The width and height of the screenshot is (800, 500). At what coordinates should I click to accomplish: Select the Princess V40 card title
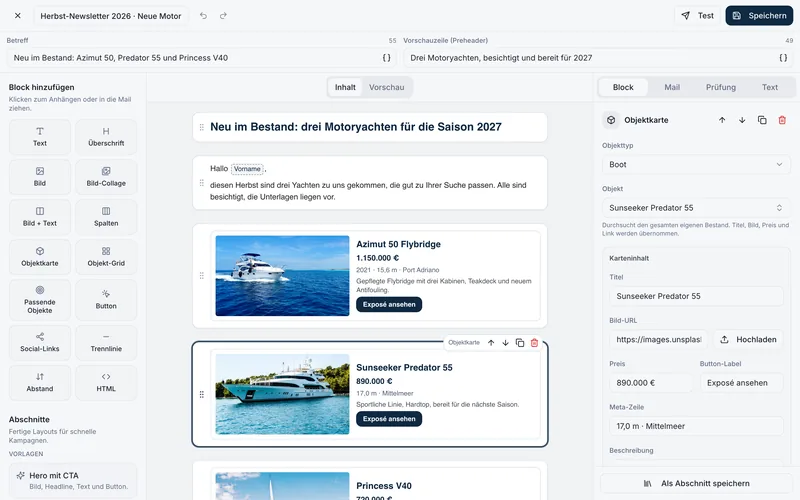click(x=384, y=486)
